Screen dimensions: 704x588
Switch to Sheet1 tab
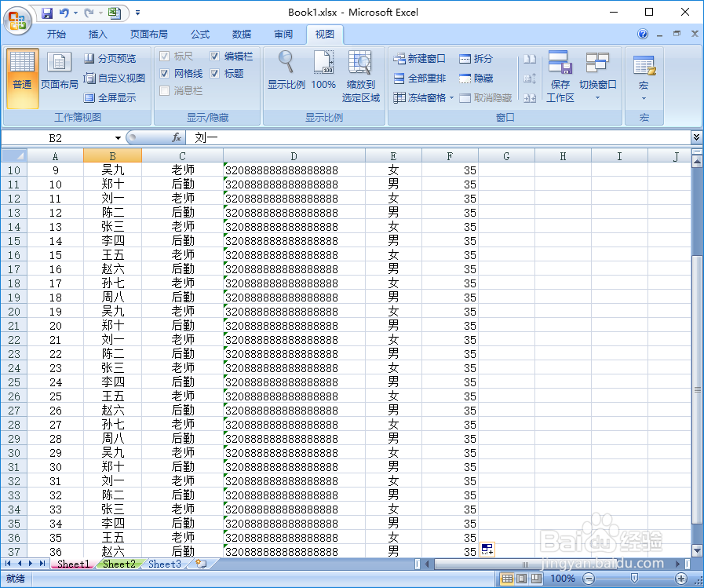73,564
